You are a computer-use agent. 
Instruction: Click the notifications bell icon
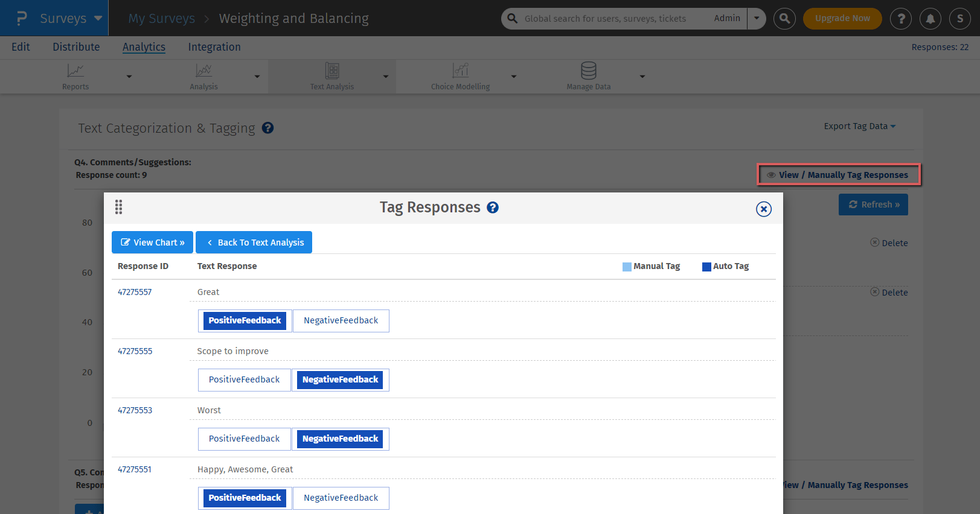pos(930,19)
